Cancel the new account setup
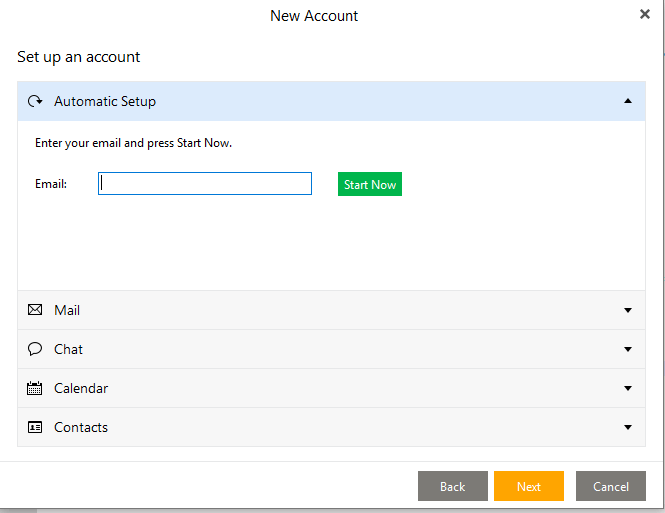 coord(611,486)
